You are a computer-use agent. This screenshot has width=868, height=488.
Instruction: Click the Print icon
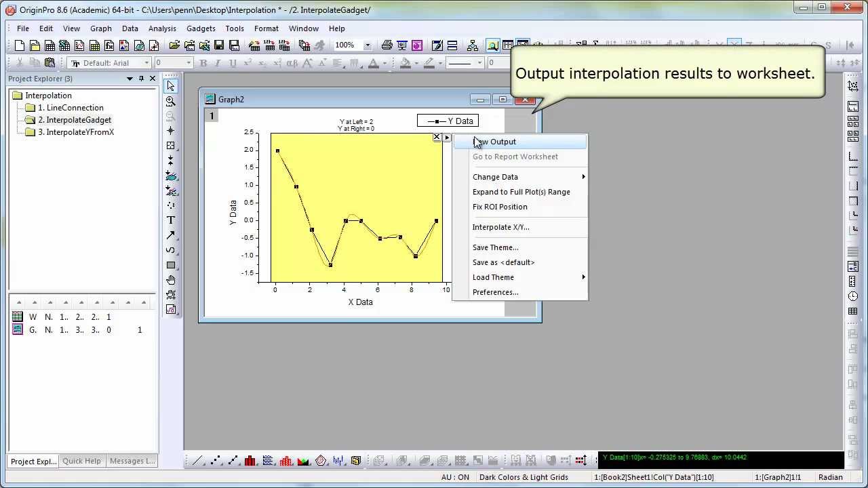pyautogui.click(x=387, y=45)
